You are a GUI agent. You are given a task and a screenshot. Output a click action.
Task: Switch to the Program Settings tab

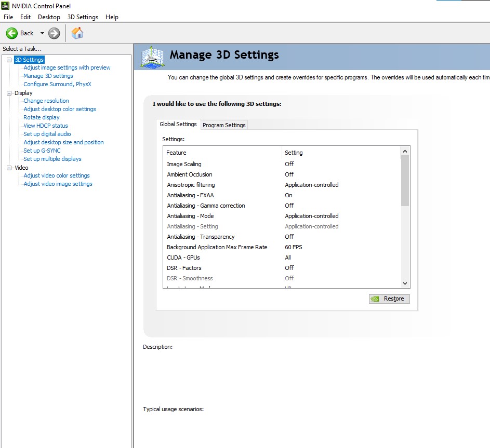tap(224, 125)
